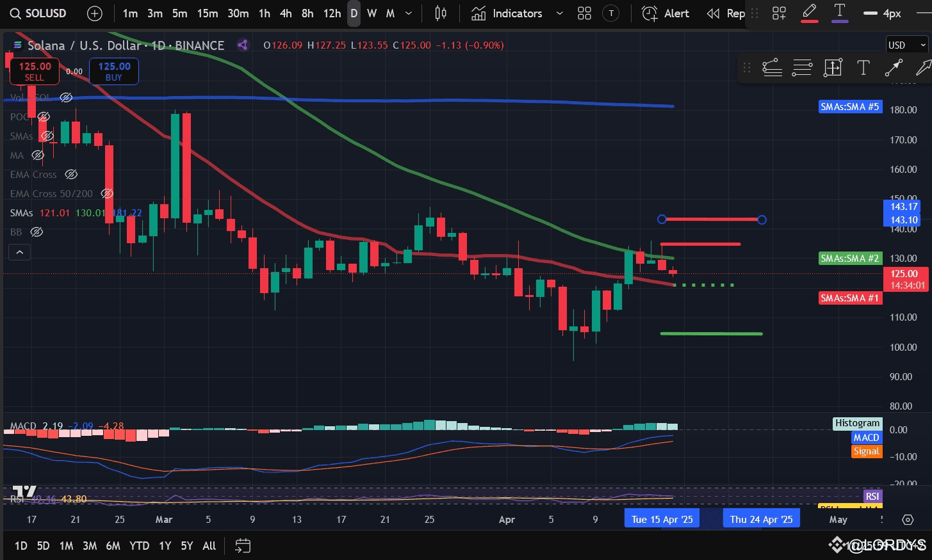Screen dimensions: 932x560
Task: Click the Thu 24 Apr '25 date marker
Action: pos(761,519)
